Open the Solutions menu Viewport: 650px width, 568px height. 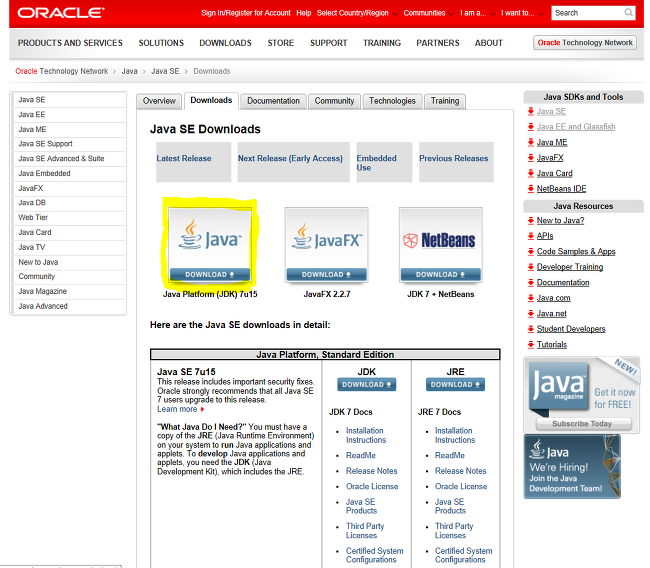pyautogui.click(x=161, y=43)
